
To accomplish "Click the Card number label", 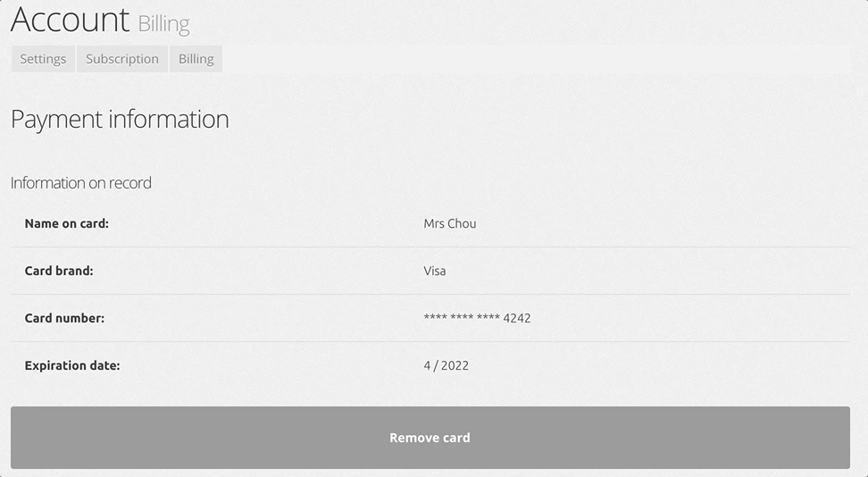I will (x=64, y=318).
